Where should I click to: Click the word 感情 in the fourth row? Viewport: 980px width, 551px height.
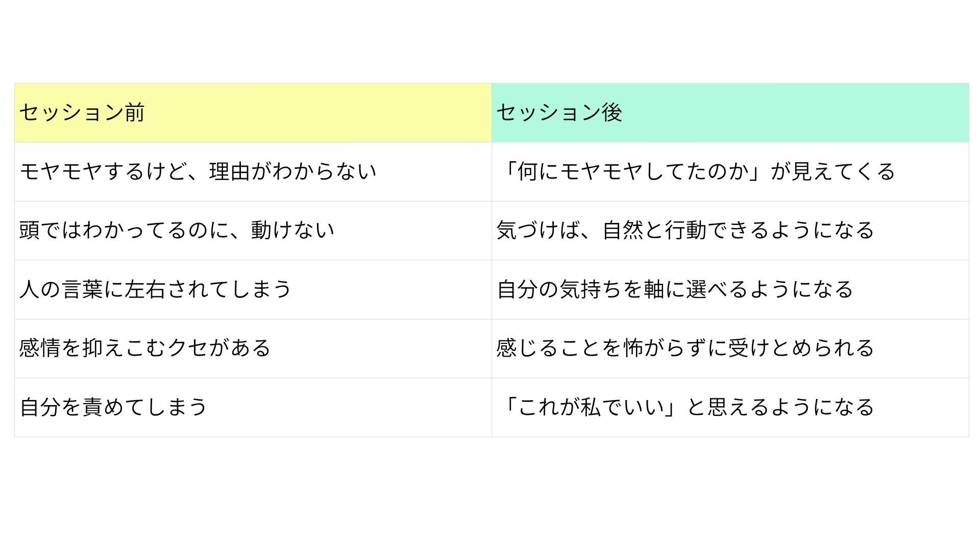click(40, 348)
